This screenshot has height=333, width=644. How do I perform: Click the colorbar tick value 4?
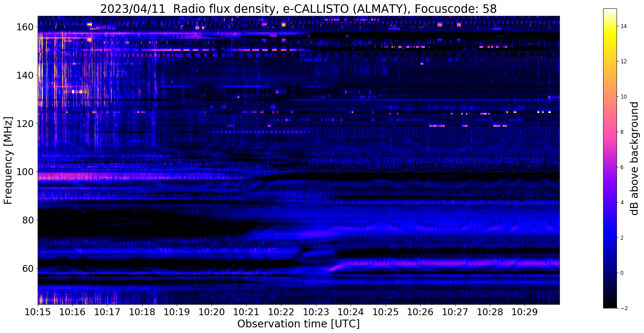(x=622, y=203)
